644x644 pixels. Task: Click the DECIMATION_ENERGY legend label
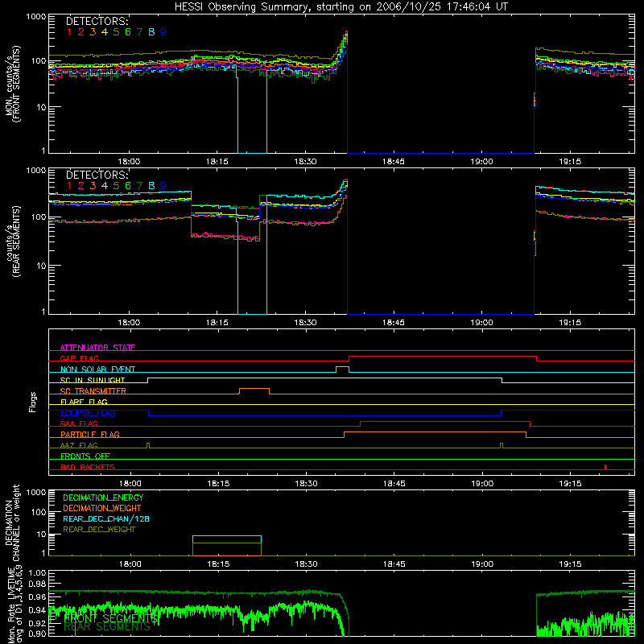103,497
